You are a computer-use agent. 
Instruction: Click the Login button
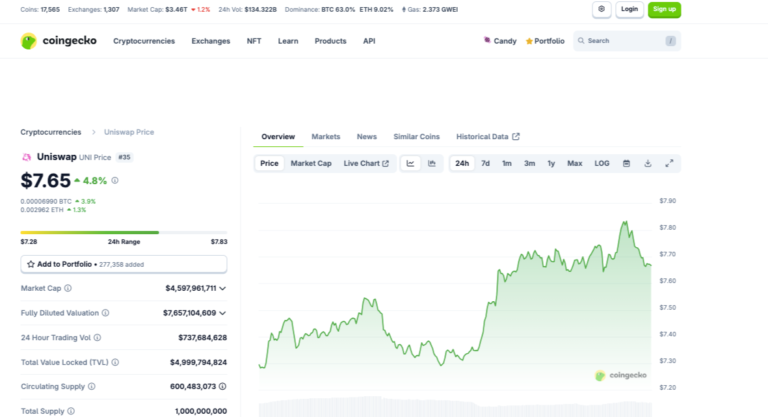pyautogui.click(x=629, y=9)
